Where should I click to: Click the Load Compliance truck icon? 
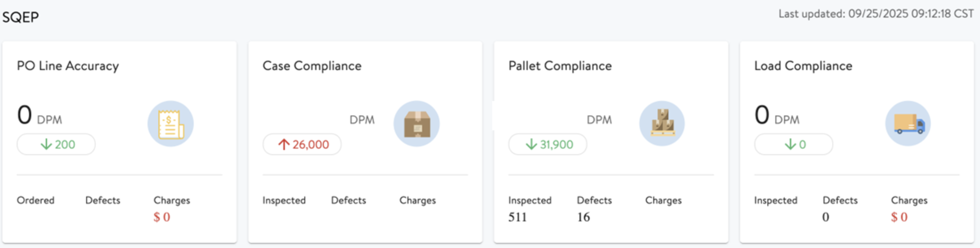[x=908, y=124]
